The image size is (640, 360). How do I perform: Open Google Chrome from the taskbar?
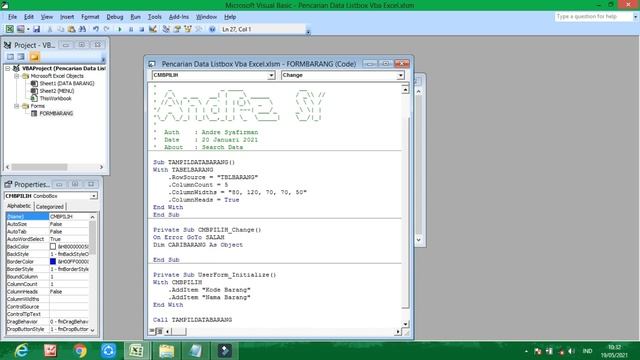pyautogui.click(x=80, y=351)
